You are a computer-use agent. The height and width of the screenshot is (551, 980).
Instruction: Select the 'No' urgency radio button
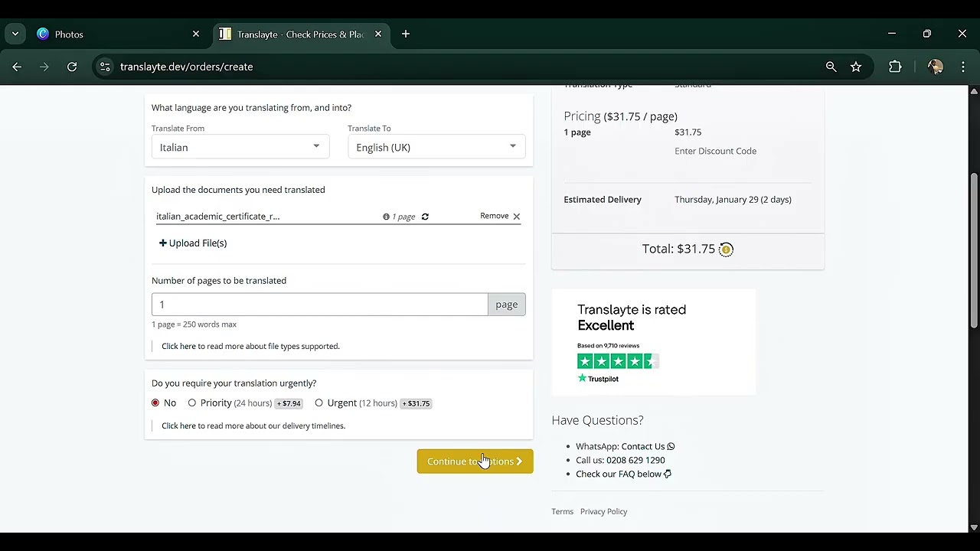[x=155, y=403]
